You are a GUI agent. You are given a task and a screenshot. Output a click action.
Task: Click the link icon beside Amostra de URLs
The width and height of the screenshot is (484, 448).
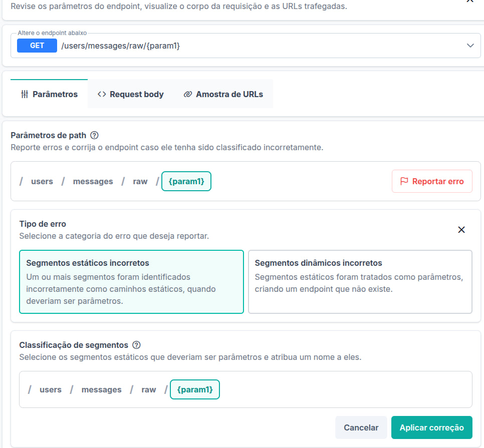point(188,94)
